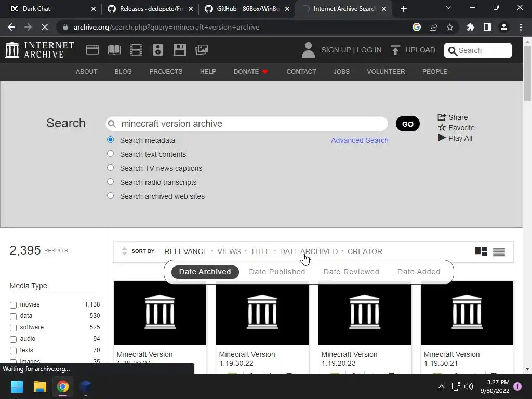Toggle sort direction arrows icon
532x399 pixels.
click(x=124, y=251)
